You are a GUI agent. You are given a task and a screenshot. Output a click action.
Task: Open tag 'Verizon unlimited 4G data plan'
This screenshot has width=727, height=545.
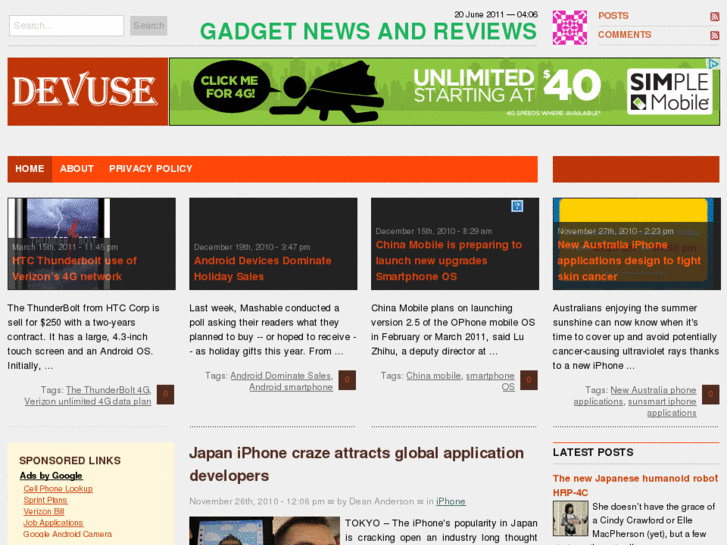point(88,401)
